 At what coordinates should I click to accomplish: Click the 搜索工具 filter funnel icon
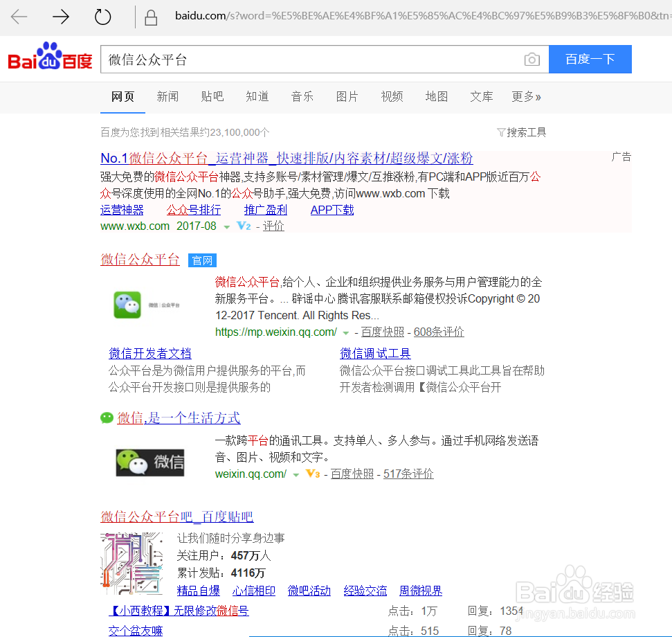500,132
